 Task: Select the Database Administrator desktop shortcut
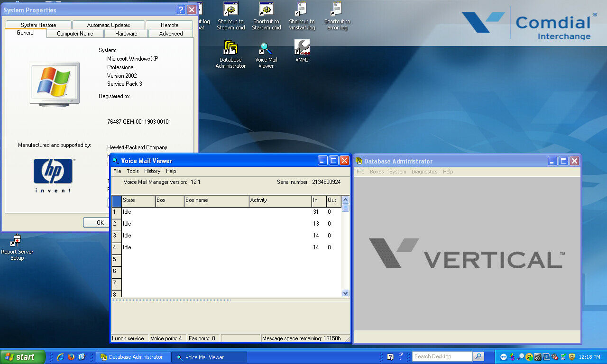click(230, 55)
